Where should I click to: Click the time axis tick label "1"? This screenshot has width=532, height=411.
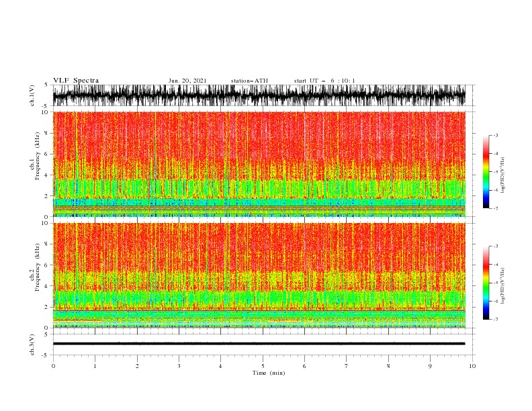95,366
